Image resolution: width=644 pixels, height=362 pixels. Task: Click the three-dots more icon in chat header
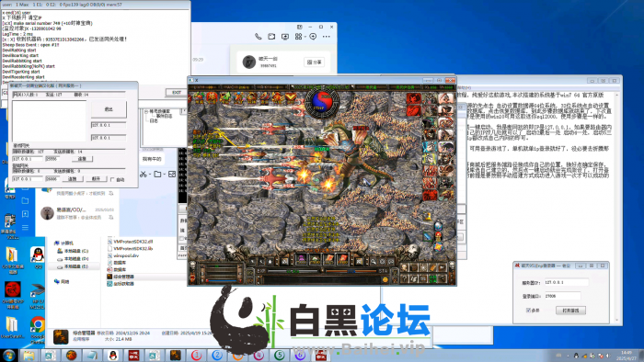pos(326,37)
